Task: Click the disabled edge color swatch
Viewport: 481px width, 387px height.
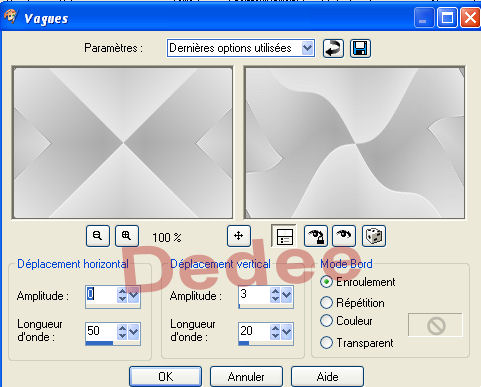Action: (436, 325)
